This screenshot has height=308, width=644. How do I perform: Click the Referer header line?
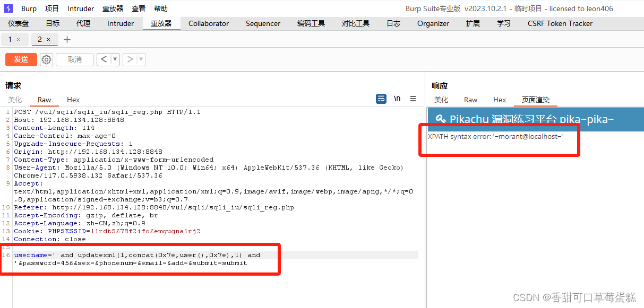pos(154,207)
